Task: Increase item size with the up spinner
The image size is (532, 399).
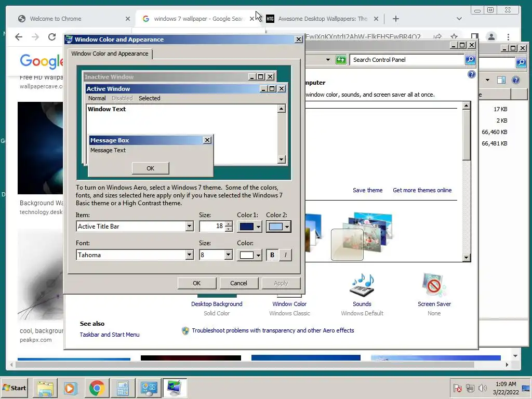Action: click(229, 223)
